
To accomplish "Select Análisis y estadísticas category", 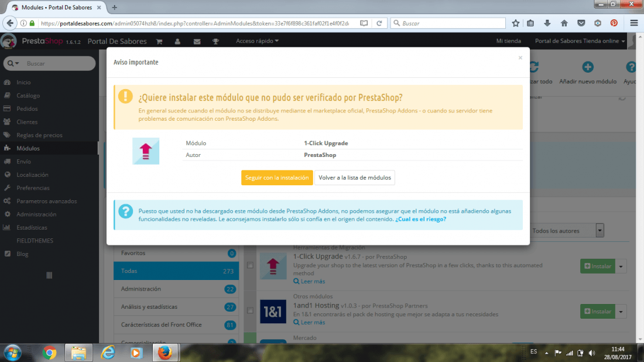I will coord(176,307).
